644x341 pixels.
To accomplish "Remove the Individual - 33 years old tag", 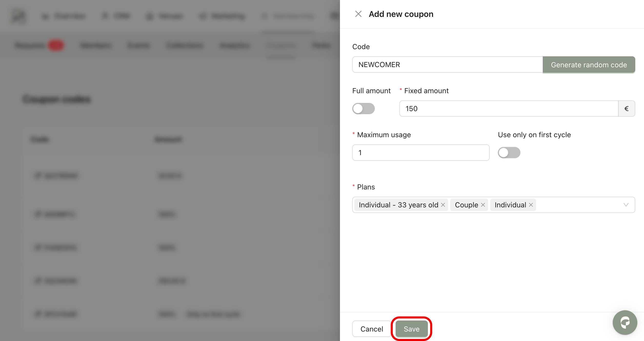I will coord(443,205).
